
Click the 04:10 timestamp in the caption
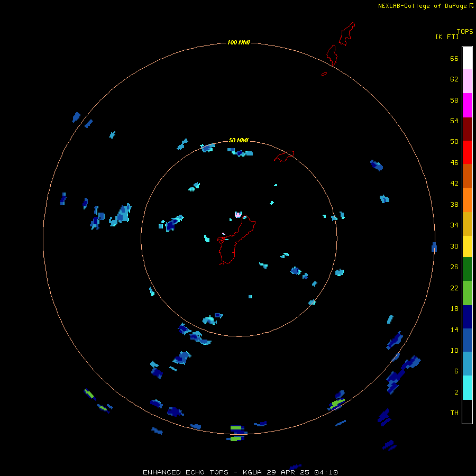(326, 472)
